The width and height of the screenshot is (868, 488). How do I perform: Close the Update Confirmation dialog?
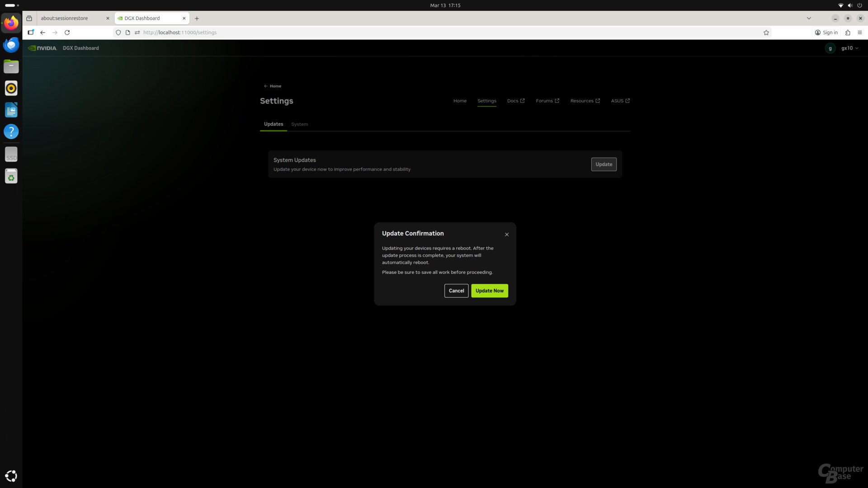[507, 235]
